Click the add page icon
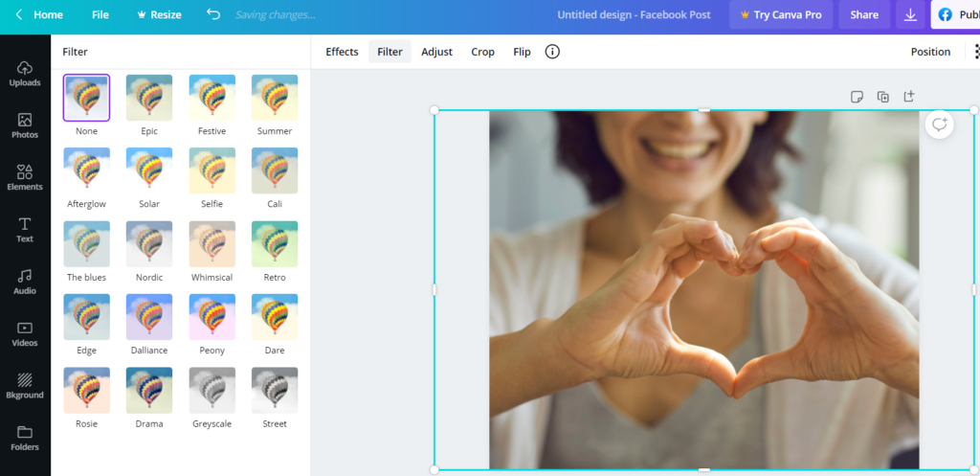The width and height of the screenshot is (980, 476). tap(909, 97)
